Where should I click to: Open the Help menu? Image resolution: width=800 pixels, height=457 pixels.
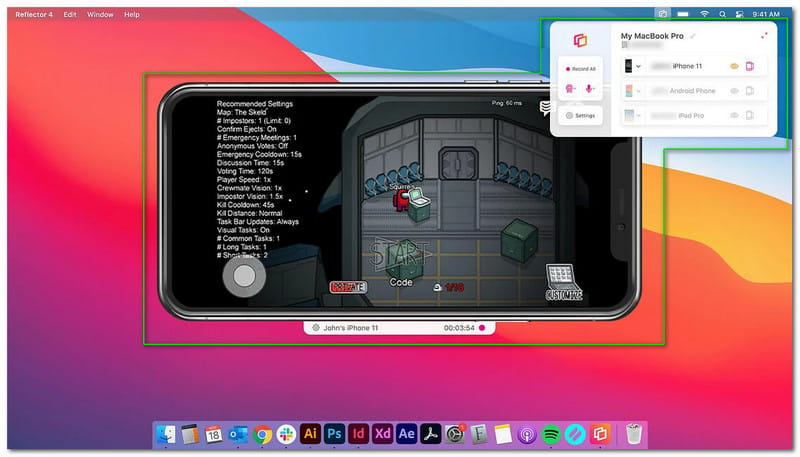132,14
